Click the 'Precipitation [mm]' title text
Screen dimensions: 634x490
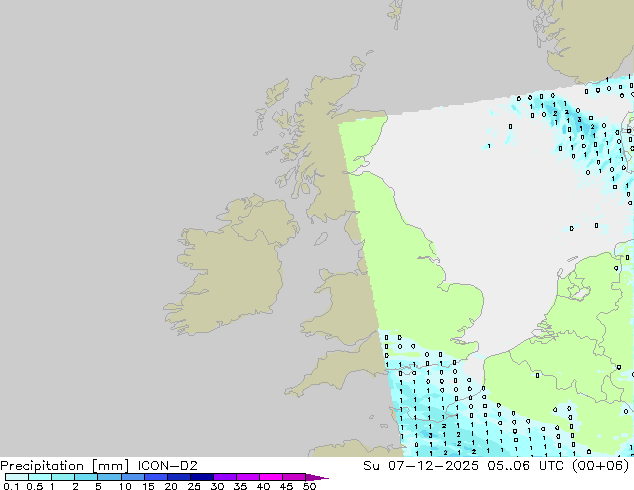click(65, 466)
